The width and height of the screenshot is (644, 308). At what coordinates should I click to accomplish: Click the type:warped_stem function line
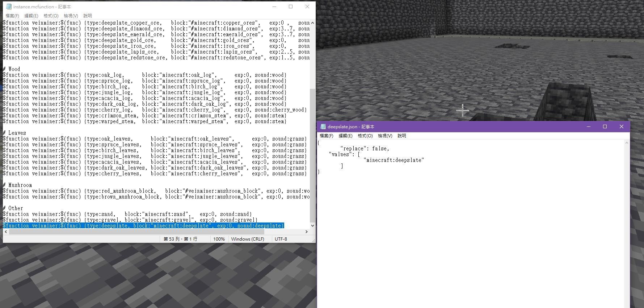pyautogui.click(x=145, y=121)
